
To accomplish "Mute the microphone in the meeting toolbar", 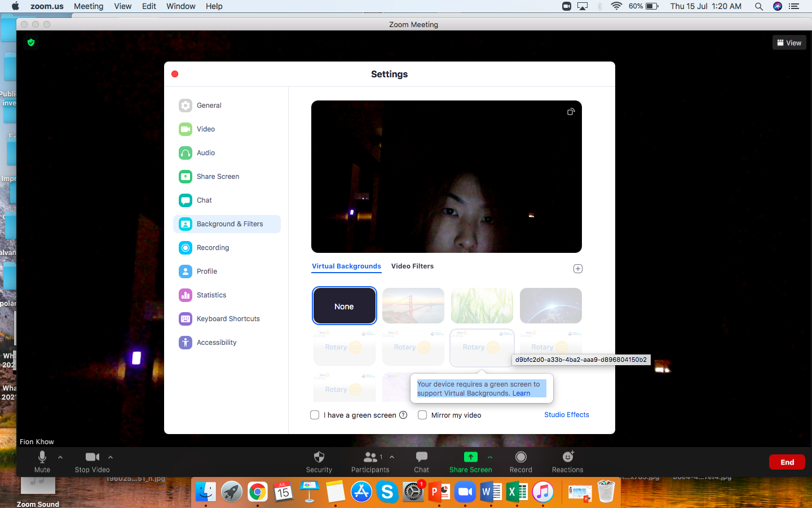I will (42, 462).
